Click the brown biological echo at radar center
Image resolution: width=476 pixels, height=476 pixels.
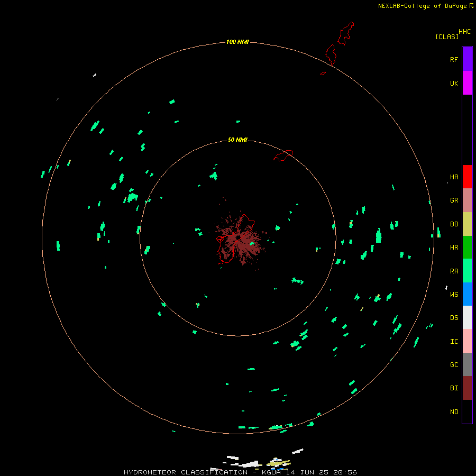pyautogui.click(x=240, y=239)
